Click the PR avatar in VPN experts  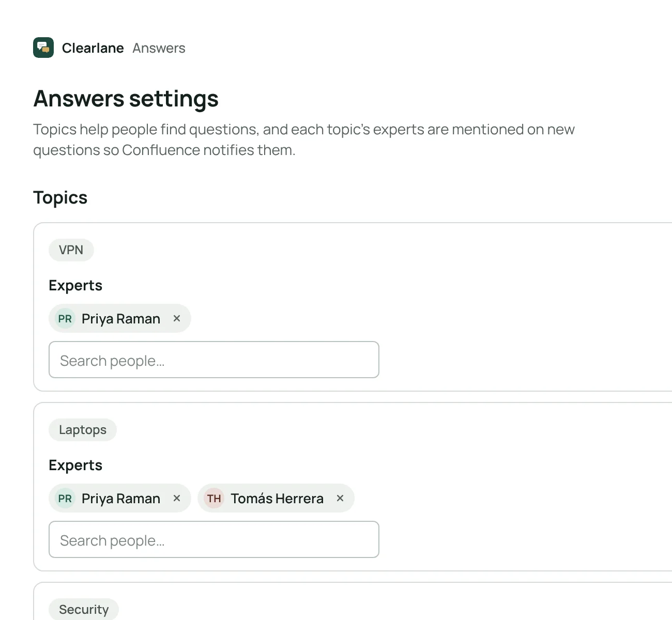(x=65, y=318)
